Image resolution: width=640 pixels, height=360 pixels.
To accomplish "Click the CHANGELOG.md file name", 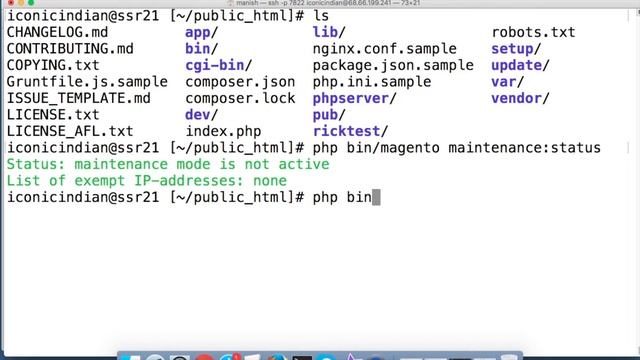I will pos(57,32).
